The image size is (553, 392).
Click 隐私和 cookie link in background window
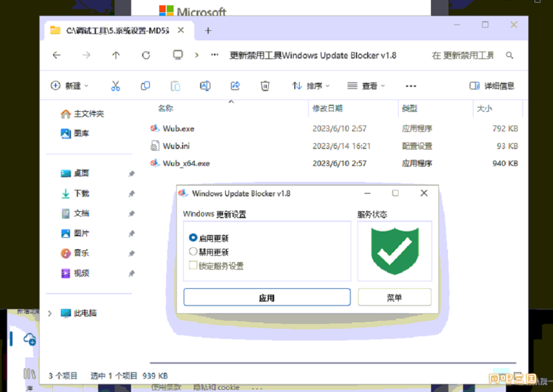tap(216, 388)
